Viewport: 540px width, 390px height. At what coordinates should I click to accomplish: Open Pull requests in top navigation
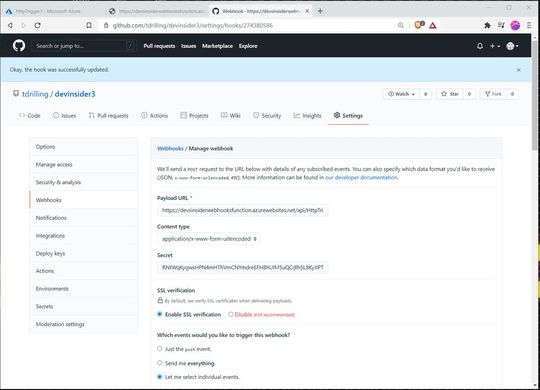159,46
